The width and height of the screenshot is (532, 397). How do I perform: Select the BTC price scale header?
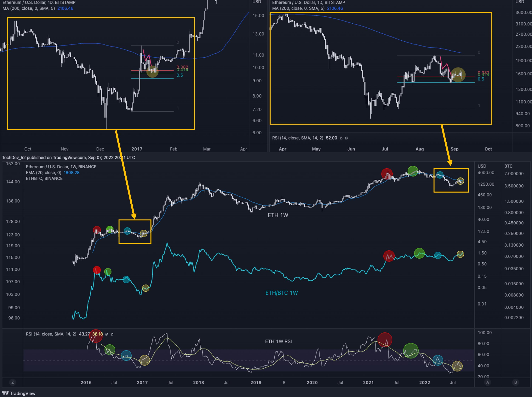coord(508,166)
